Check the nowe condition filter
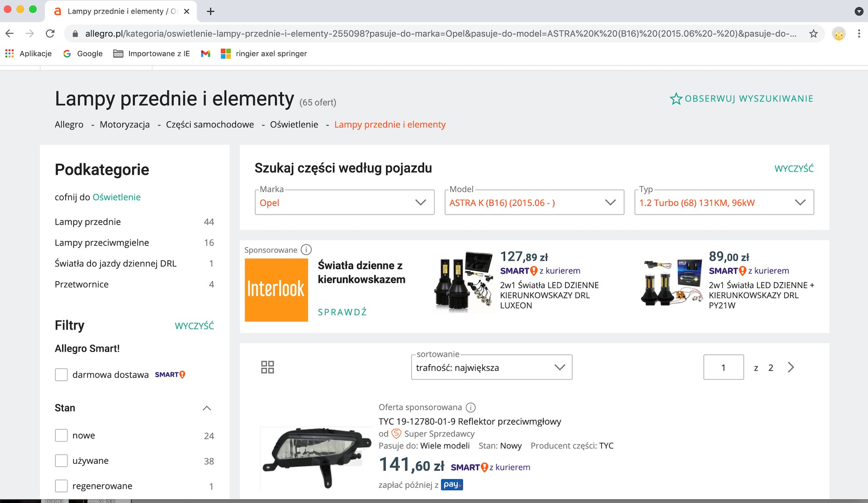This screenshot has height=503, width=868. (61, 435)
